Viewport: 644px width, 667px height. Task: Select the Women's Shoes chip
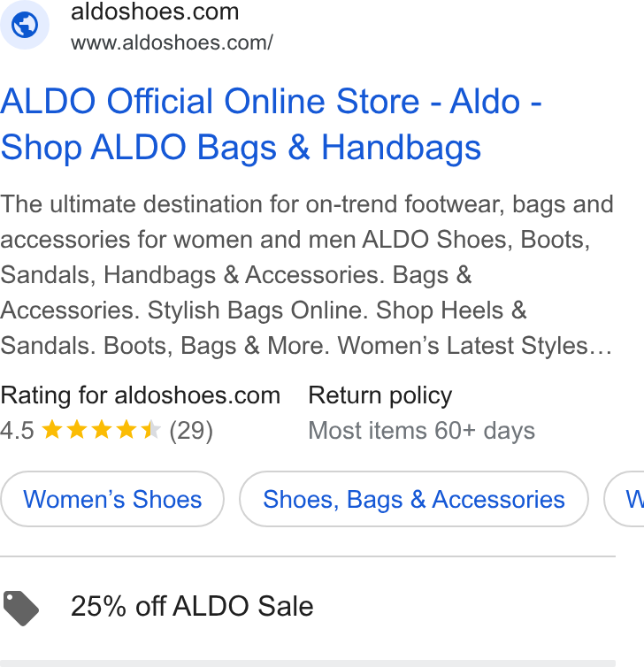(x=112, y=499)
